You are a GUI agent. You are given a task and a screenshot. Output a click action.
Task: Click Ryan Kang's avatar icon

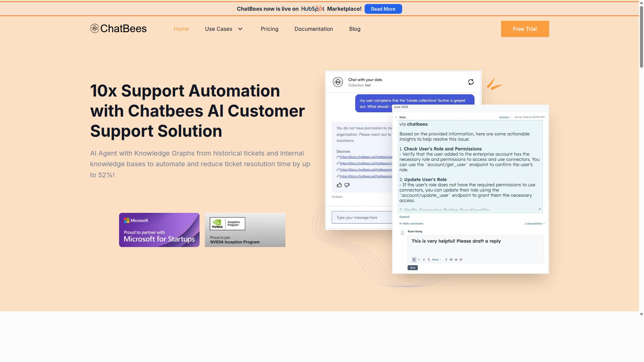[x=402, y=233]
